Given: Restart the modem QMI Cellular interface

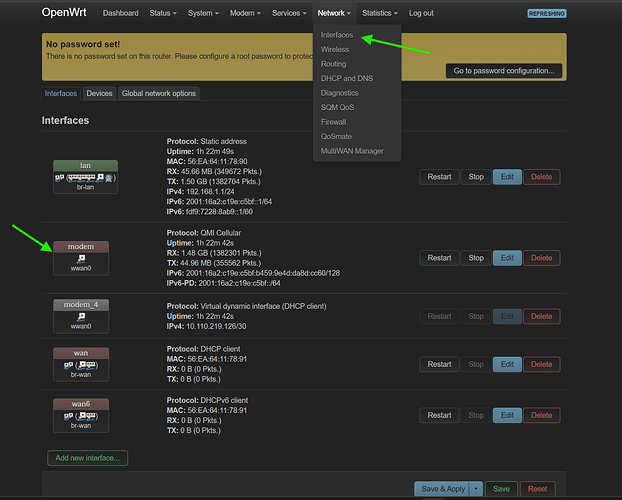Looking at the screenshot, I should (x=439, y=258).
